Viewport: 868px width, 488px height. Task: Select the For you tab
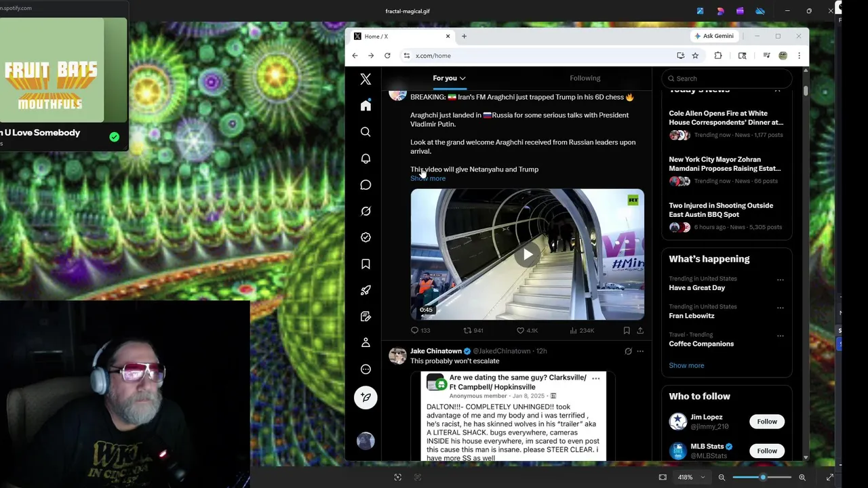(x=449, y=78)
